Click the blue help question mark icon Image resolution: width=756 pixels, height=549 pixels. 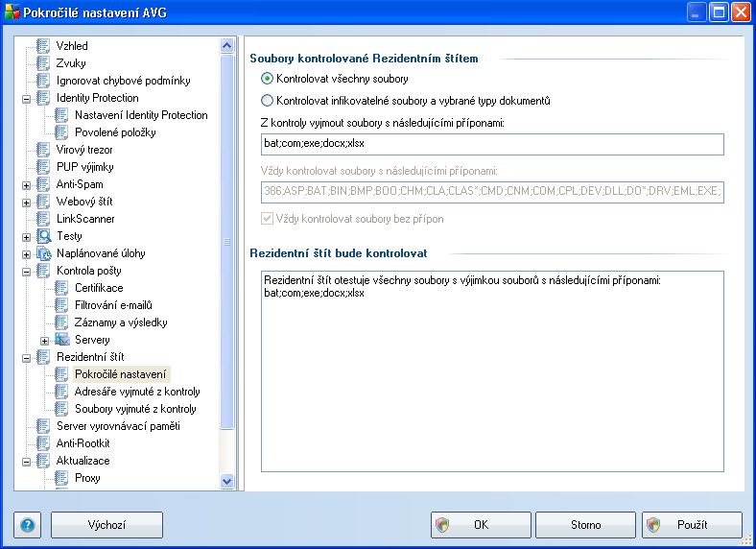[28, 525]
